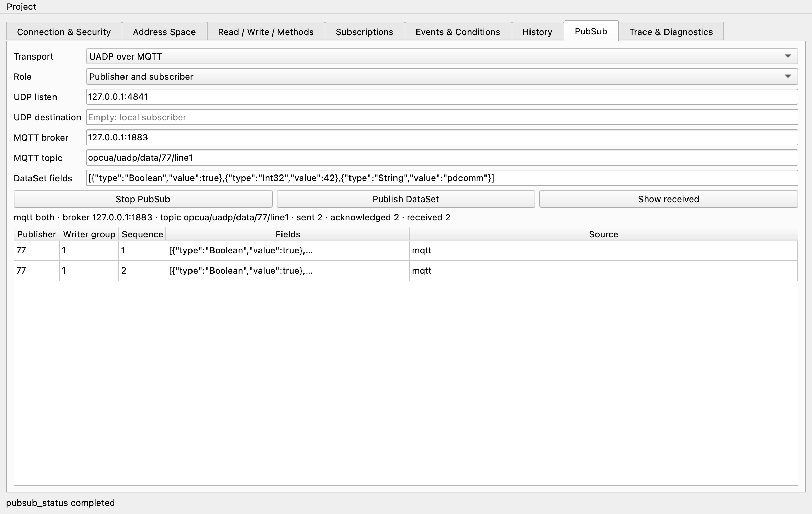Select mqtt source in sequence 1 row
Image resolution: width=812 pixels, height=514 pixels.
604,250
